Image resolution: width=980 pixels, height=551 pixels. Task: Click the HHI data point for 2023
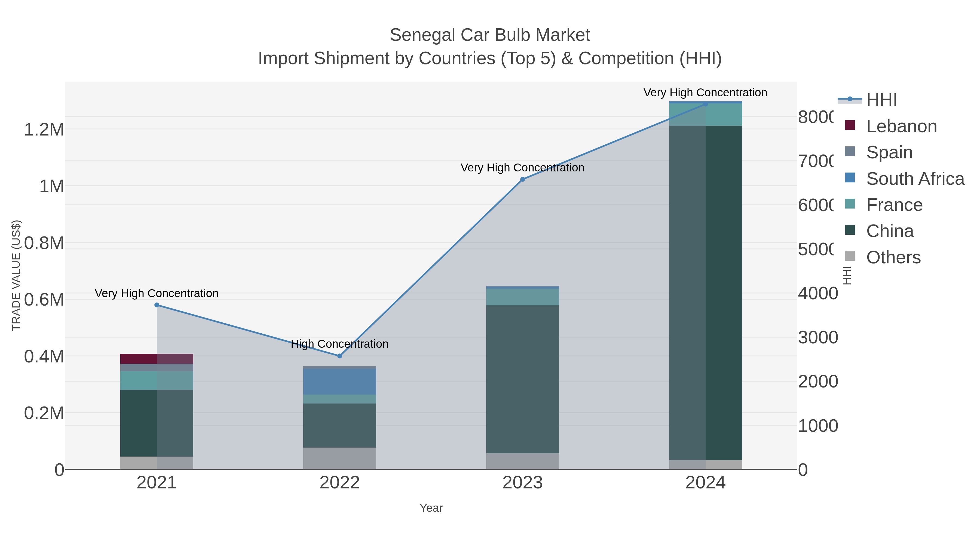[x=523, y=180]
